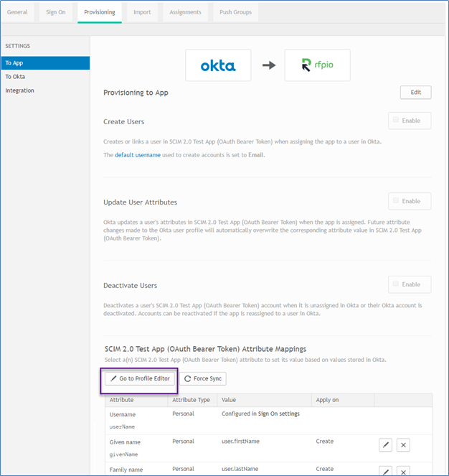The image size is (449, 476).
Task: Open the General tab
Action: [x=17, y=12]
